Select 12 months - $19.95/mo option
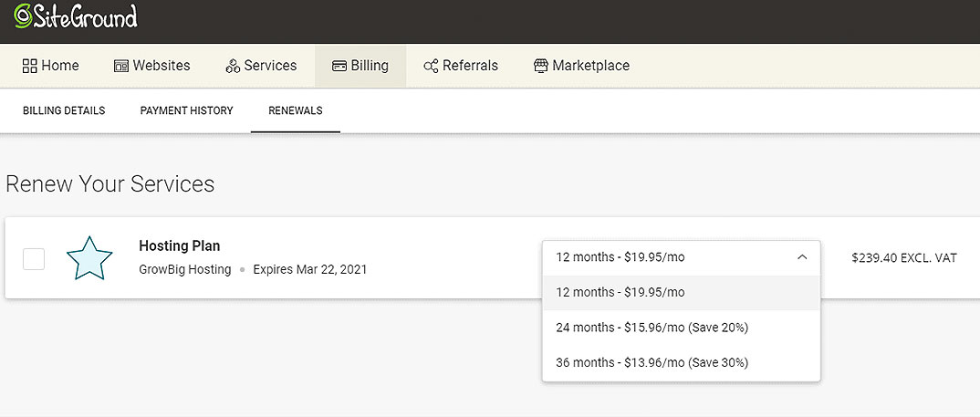This screenshot has width=980, height=417. pyautogui.click(x=620, y=293)
